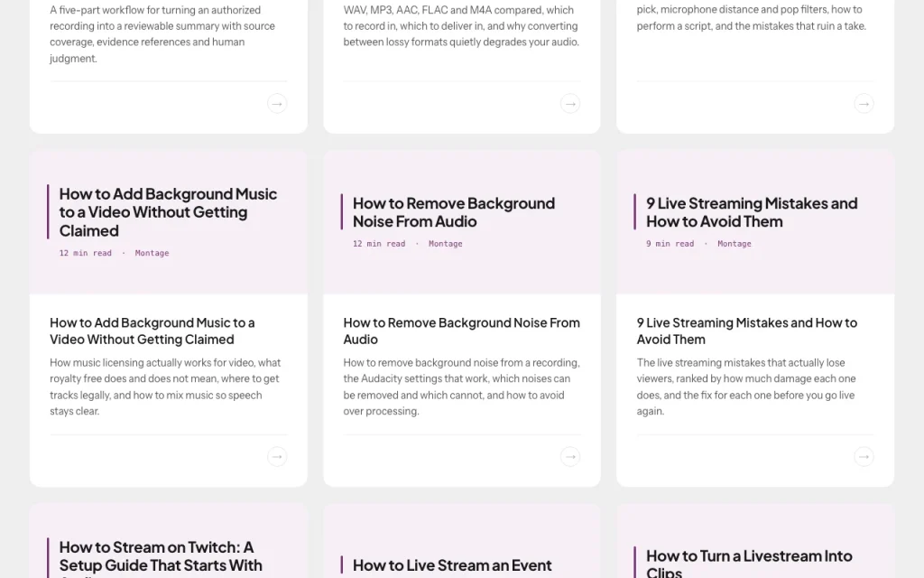The height and width of the screenshot is (578, 924).
Task: Click the description starting 'How music licensing actually works'
Action: [166, 387]
